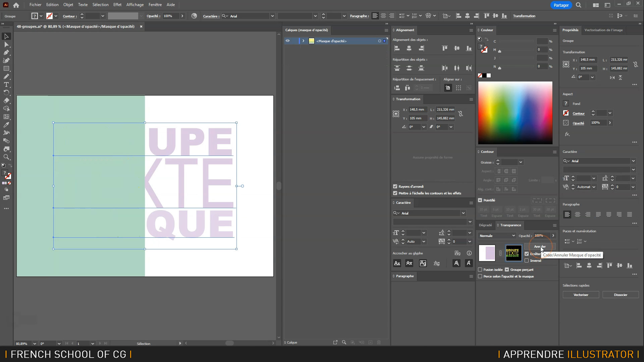Click vertical align top in Alignement panel
Screen dimensions: 644x362
[x=445, y=48]
